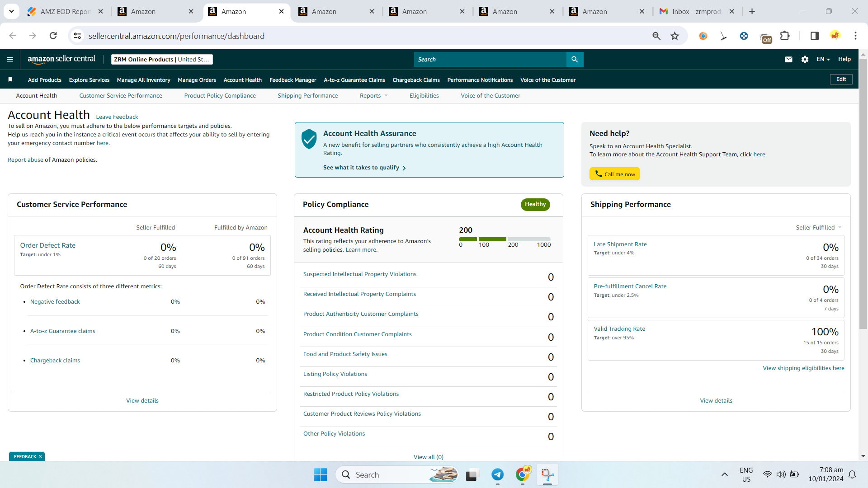The height and width of the screenshot is (488, 868).
Task: Open the Windows notification bell
Action: click(852, 474)
